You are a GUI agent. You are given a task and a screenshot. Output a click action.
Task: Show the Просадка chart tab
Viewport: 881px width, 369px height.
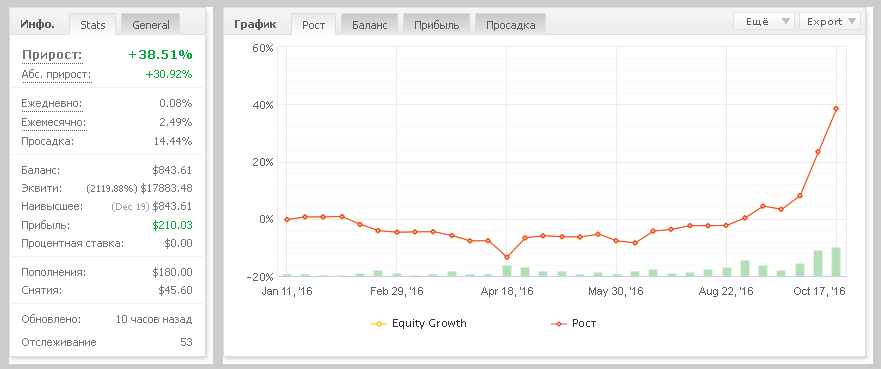[510, 25]
